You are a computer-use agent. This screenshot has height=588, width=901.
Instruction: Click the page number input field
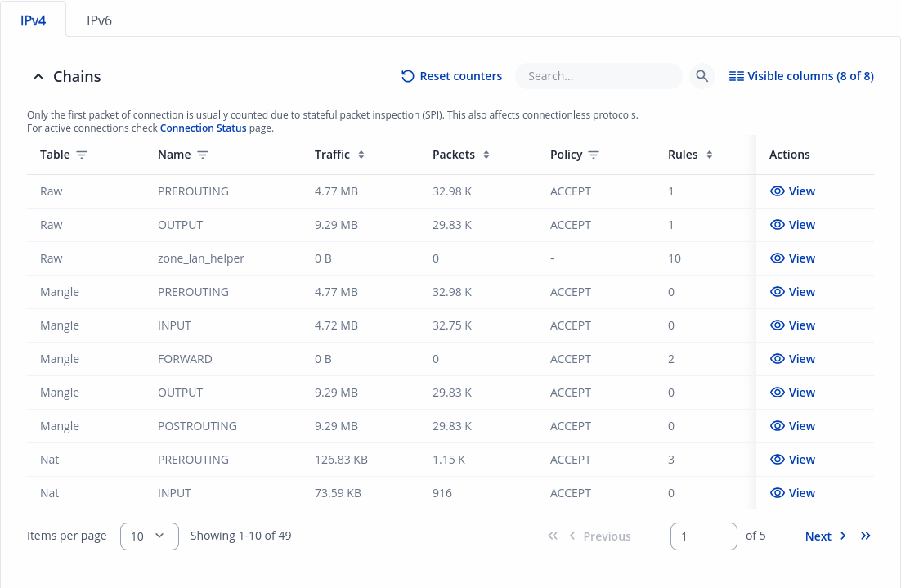[703, 536]
